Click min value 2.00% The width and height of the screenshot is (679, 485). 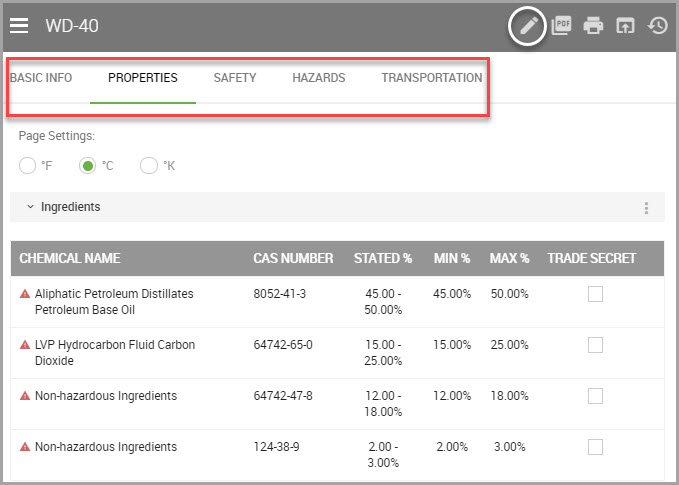(452, 447)
